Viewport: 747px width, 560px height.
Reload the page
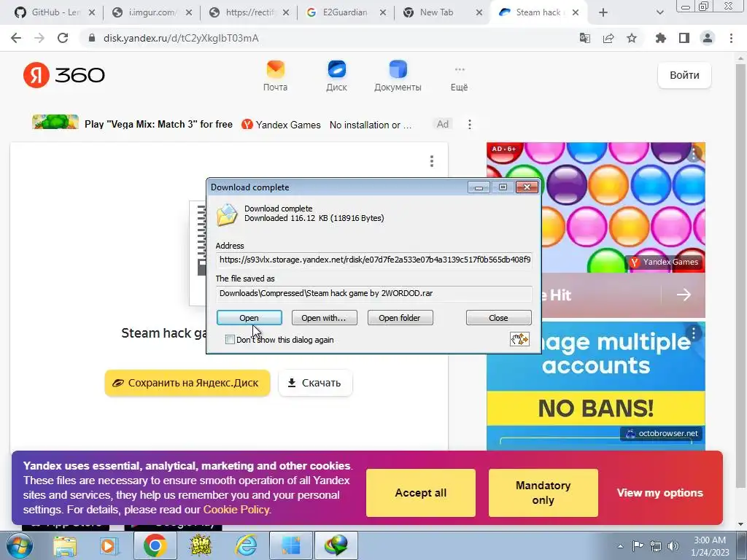pyautogui.click(x=63, y=38)
